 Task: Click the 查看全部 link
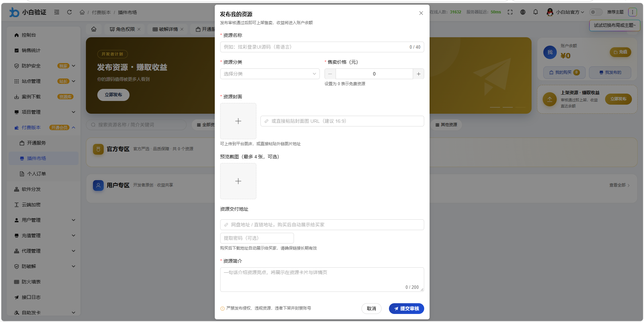(620, 185)
